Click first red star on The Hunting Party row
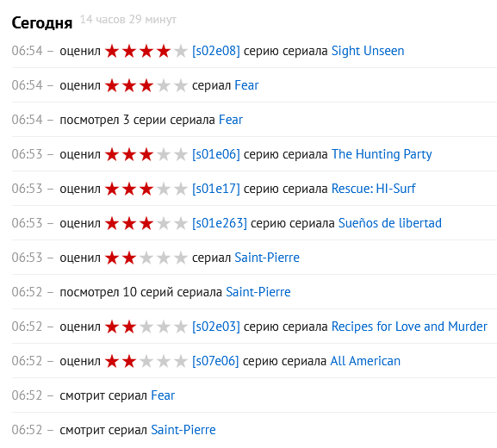The height and width of the screenshot is (448, 497). 112,155
